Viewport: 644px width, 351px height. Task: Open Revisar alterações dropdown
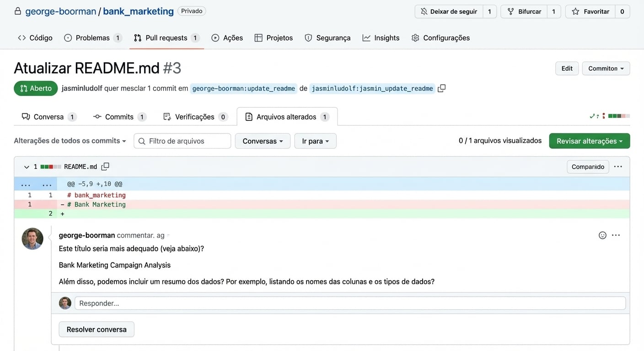590,141
